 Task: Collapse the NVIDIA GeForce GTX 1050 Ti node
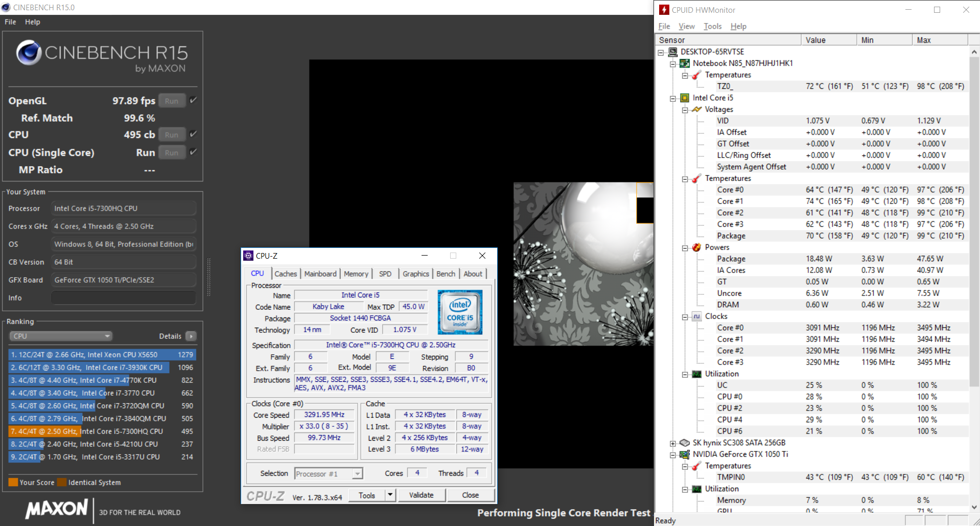coord(673,455)
